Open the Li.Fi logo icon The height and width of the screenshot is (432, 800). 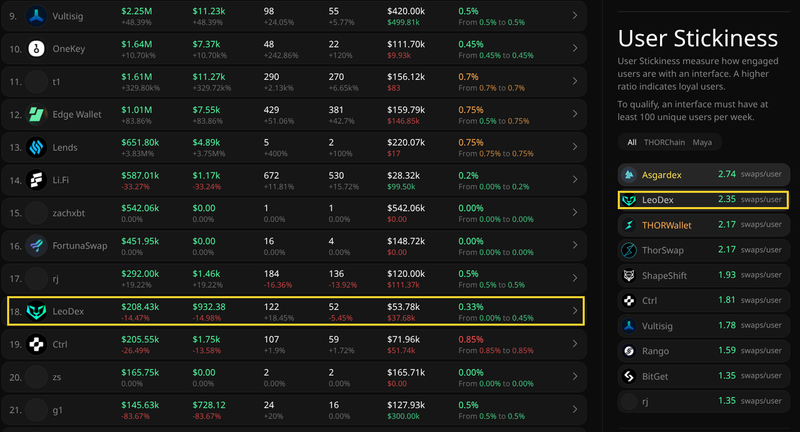point(36,180)
